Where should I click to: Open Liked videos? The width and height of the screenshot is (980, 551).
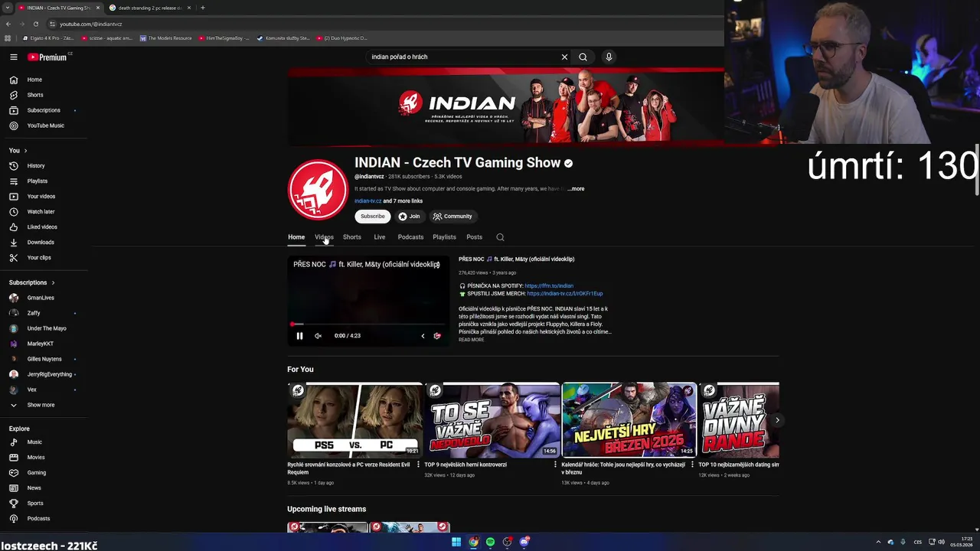(44, 227)
